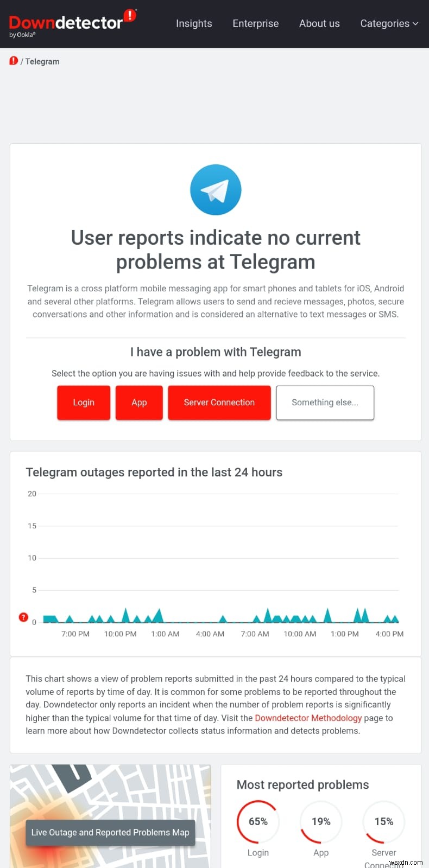Screen dimensions: 429x868
Task: Select the 65% Login progress circle
Action: pyautogui.click(x=258, y=821)
